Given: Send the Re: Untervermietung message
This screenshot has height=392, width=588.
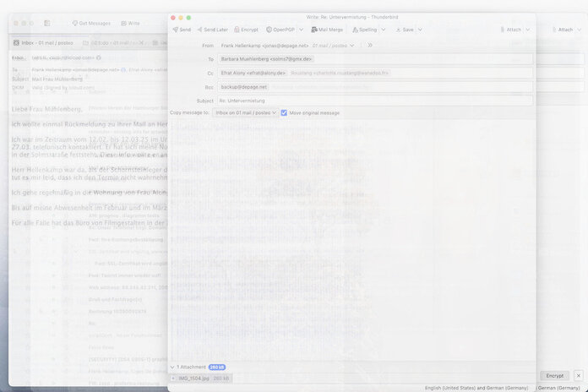Looking at the screenshot, I should pos(182,30).
